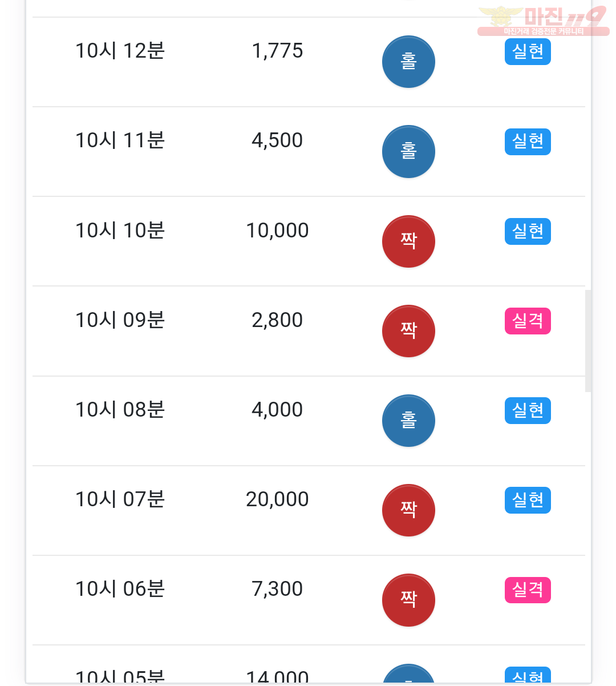Click the blue 실현 badge in 10시 07분 row
This screenshot has width=616, height=686.
[x=528, y=500]
